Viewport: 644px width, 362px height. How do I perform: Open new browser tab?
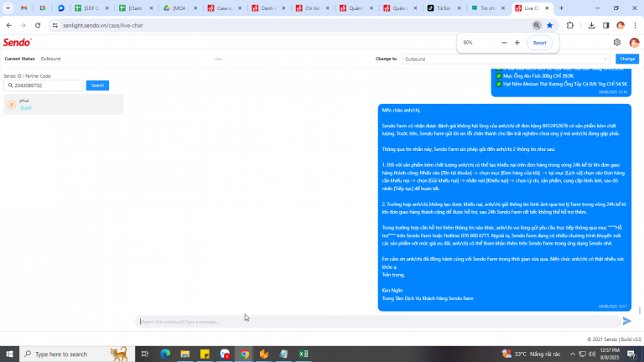pos(561,8)
